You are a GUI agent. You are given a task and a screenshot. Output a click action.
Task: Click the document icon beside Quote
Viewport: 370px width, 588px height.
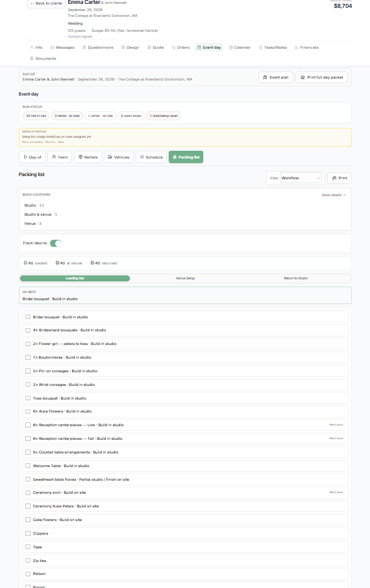pyautogui.click(x=149, y=47)
